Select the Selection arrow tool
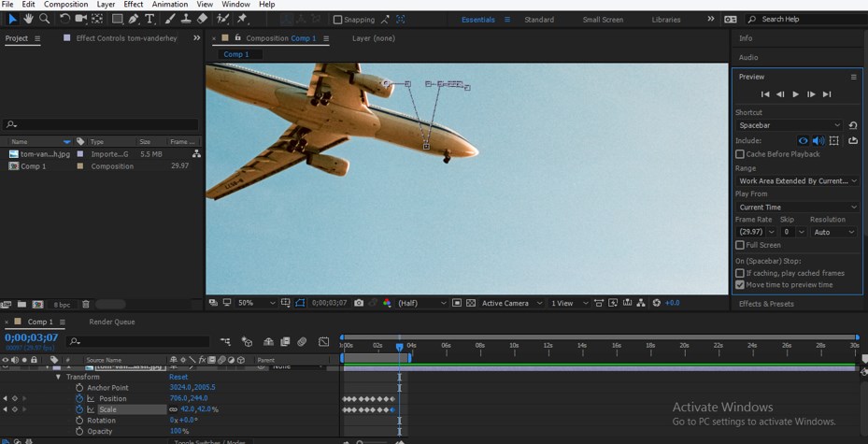The width and height of the screenshot is (868, 444). (x=12, y=19)
